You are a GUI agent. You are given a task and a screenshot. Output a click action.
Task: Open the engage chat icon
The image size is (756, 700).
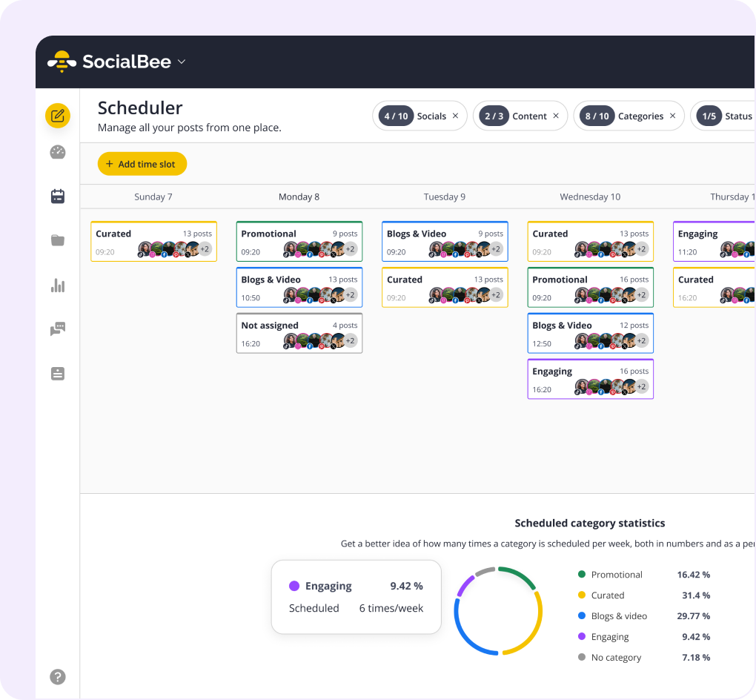(x=57, y=329)
